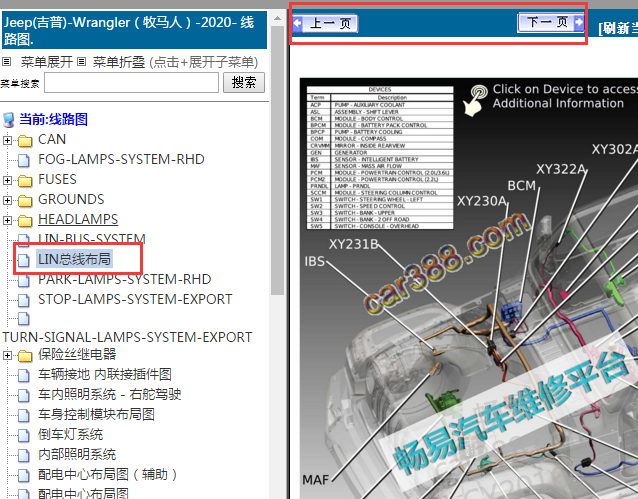Expand the FUSES folder plus sign
The width and height of the screenshot is (638, 499).
click(x=7, y=180)
